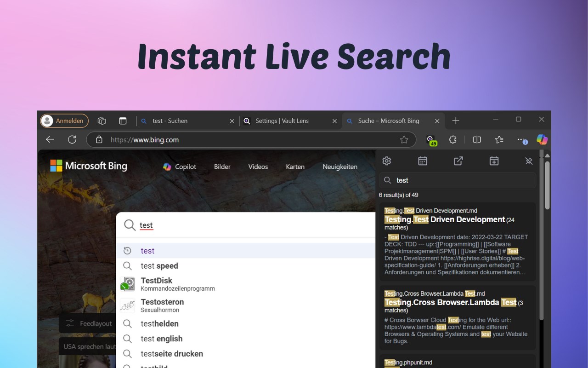The width and height of the screenshot is (588, 368).
Task: Select the 'testhelden' suggestion
Action: (x=246, y=324)
